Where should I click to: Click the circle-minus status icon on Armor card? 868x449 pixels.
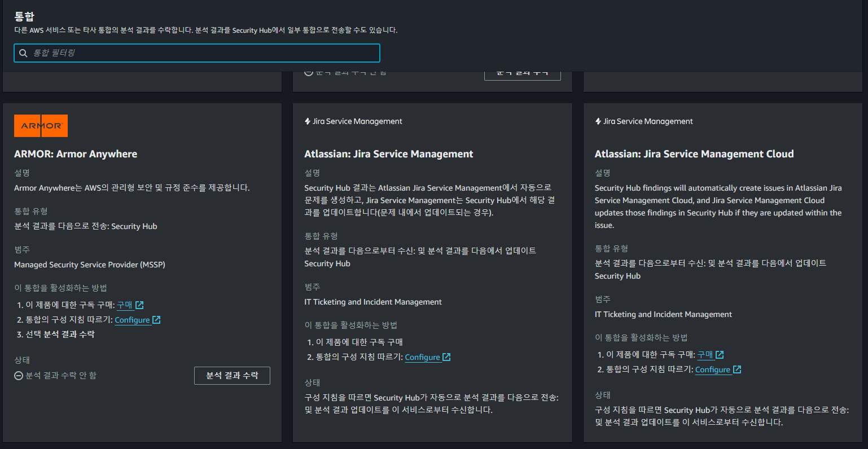(x=19, y=375)
